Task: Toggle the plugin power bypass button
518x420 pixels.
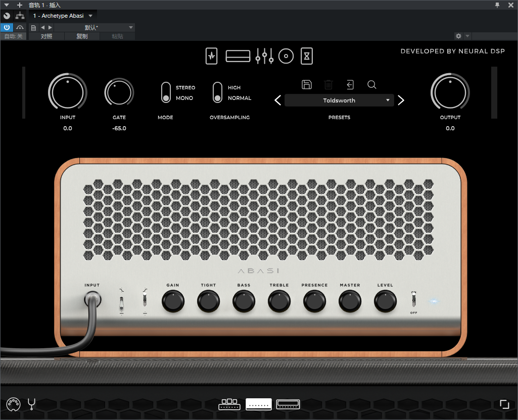Action: pos(7,27)
